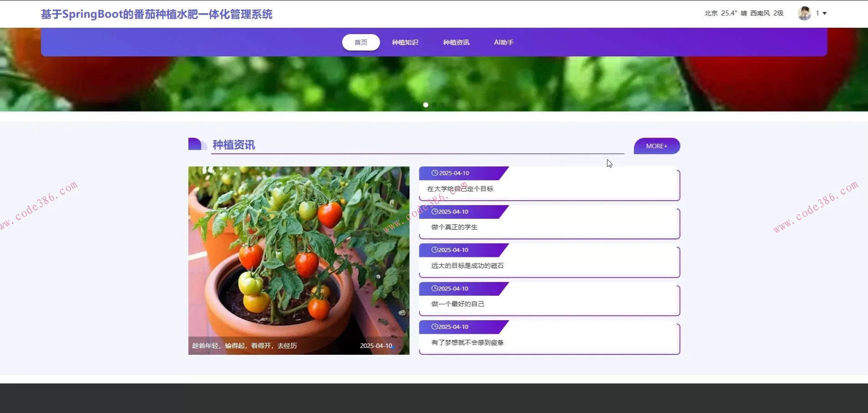Select the third carousel indicator dot
The height and width of the screenshot is (413, 868).
[x=442, y=105]
